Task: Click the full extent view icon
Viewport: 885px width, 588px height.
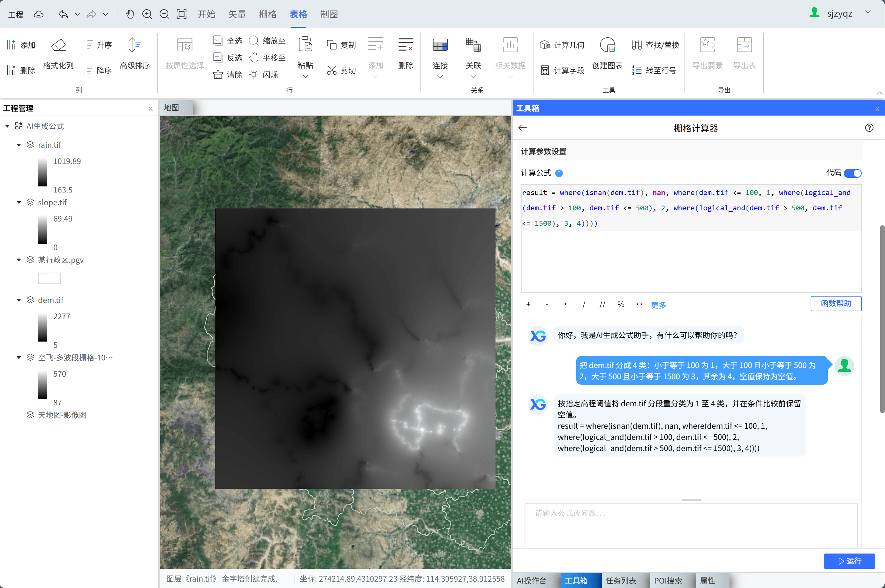Action: pyautogui.click(x=181, y=14)
